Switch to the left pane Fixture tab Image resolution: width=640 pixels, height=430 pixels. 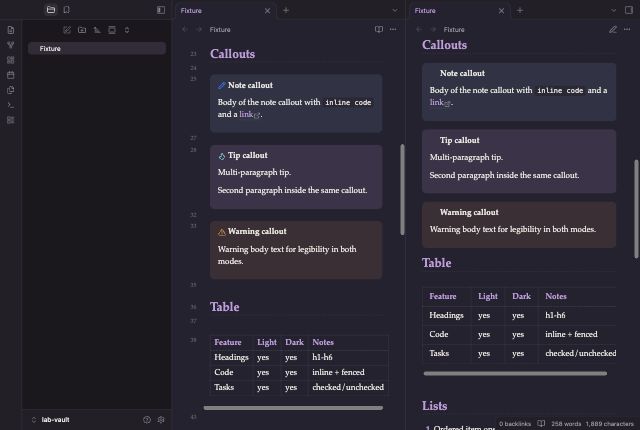pyautogui.click(x=225, y=11)
